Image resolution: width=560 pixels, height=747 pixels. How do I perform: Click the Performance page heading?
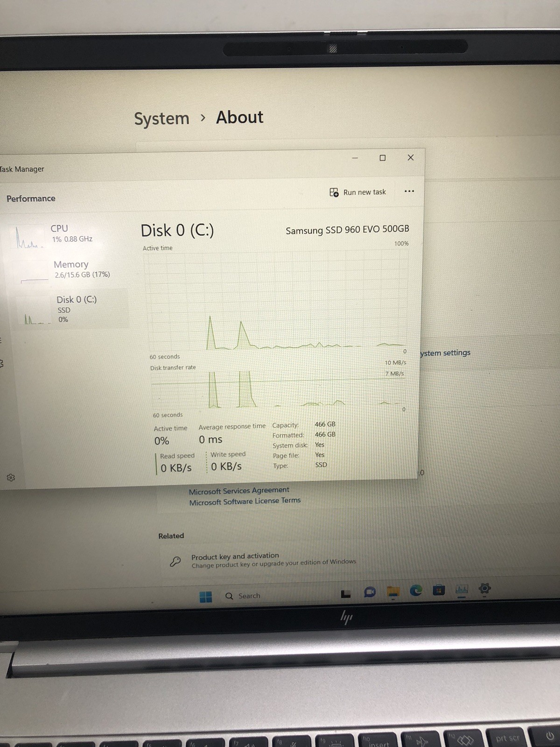tap(31, 198)
